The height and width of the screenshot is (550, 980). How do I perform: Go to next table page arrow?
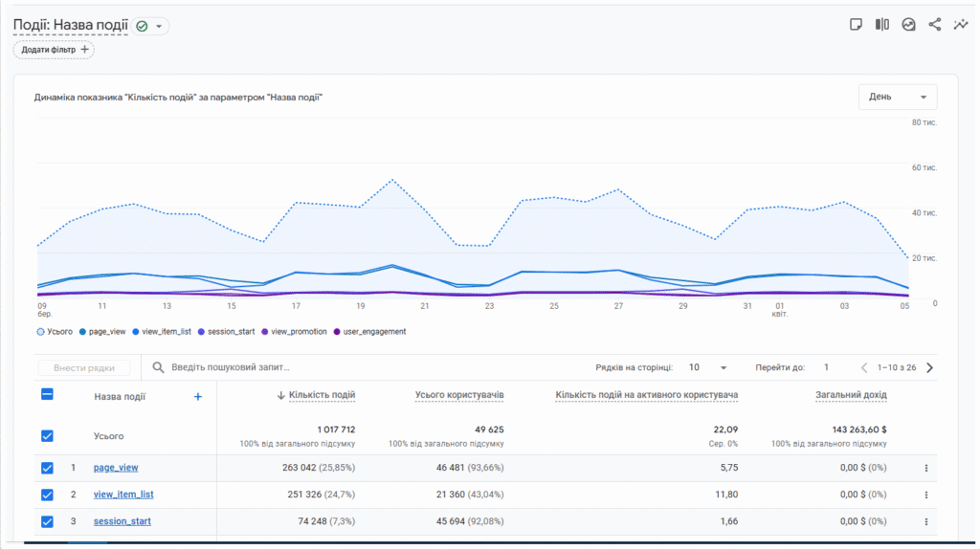coord(929,367)
